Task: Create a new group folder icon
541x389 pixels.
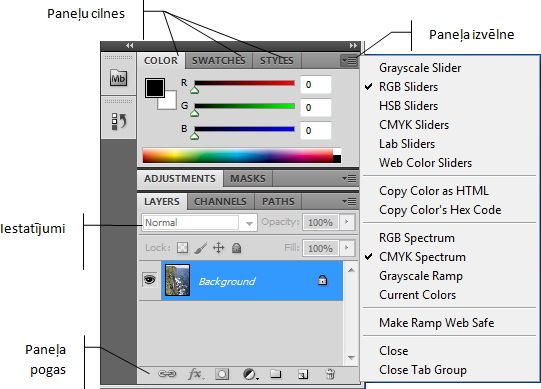Action: pos(275,373)
